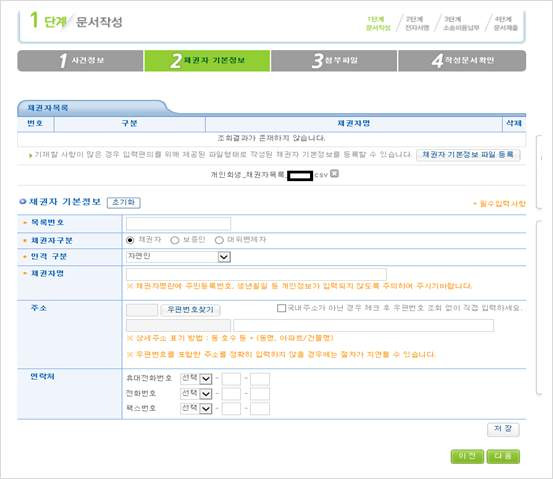Click the 구분 column header
The height and width of the screenshot is (479, 553).
point(129,123)
